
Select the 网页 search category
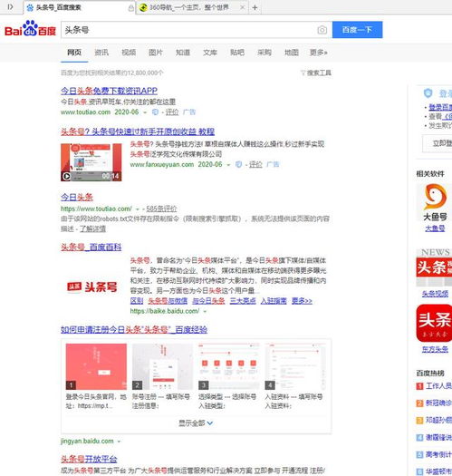74,53
